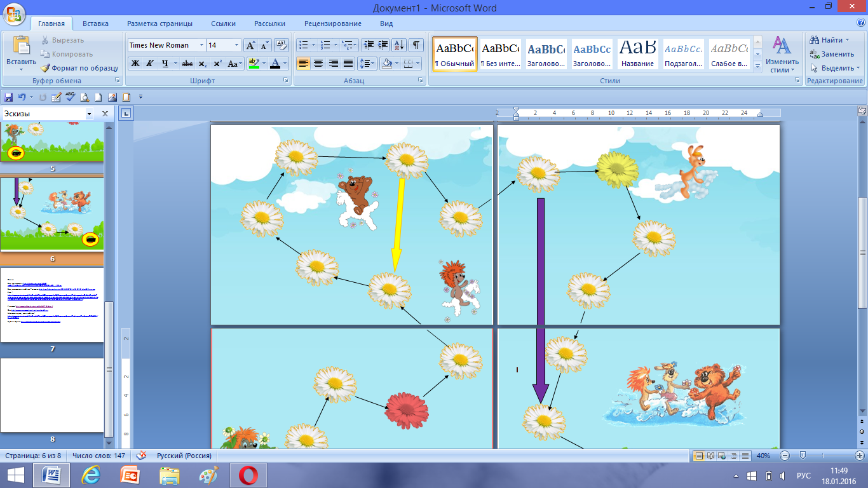
Task: Expand the font size 14 dropdown
Action: pos(236,45)
